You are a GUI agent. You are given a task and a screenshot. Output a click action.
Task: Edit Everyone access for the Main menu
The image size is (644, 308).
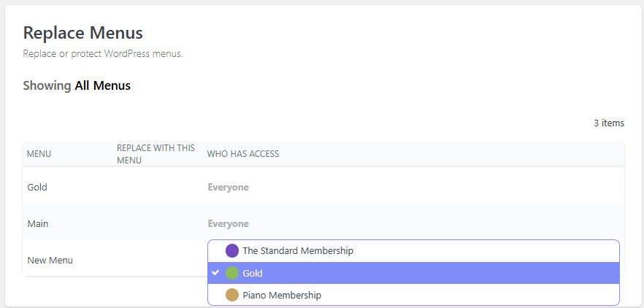pyautogui.click(x=228, y=223)
